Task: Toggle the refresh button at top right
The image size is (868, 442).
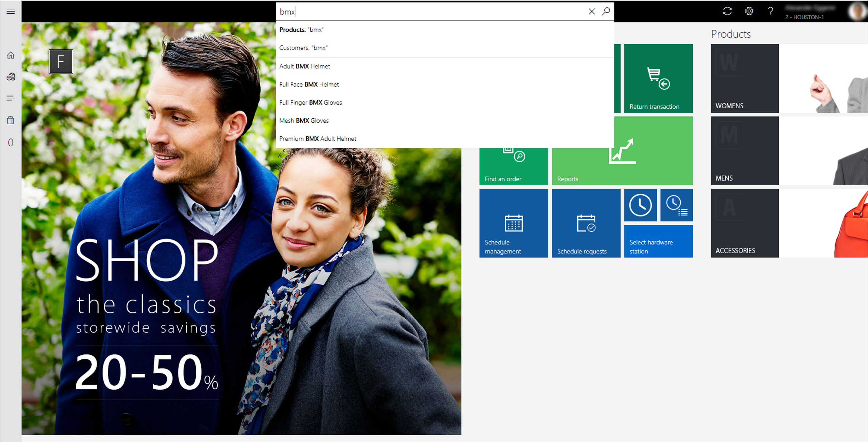Action: (x=728, y=11)
